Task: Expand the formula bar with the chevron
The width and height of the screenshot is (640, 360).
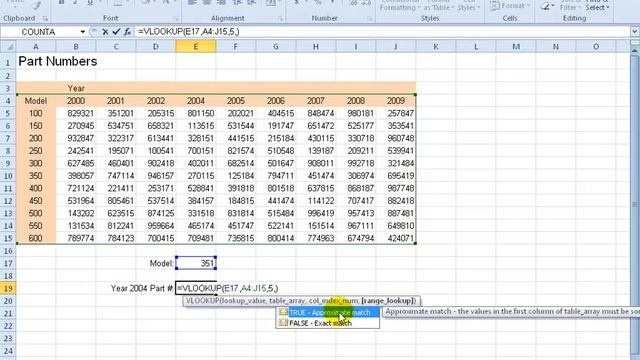Action: click(634, 31)
